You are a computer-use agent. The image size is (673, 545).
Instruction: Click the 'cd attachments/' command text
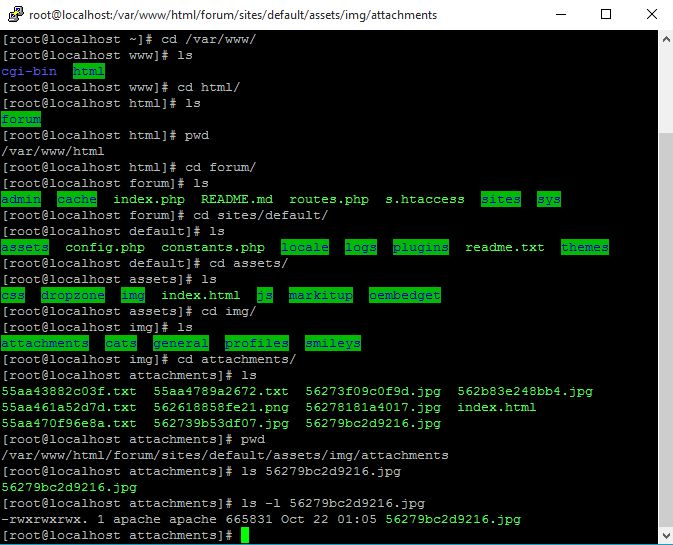(x=237, y=359)
